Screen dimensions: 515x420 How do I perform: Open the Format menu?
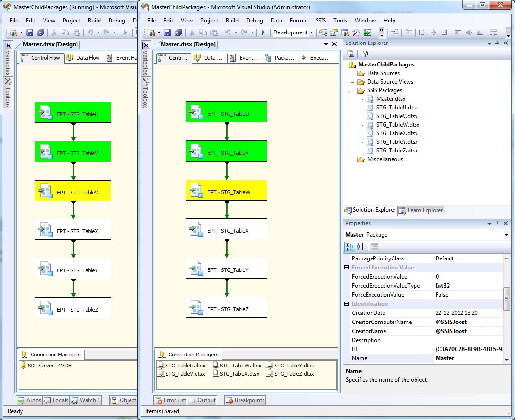(298, 21)
